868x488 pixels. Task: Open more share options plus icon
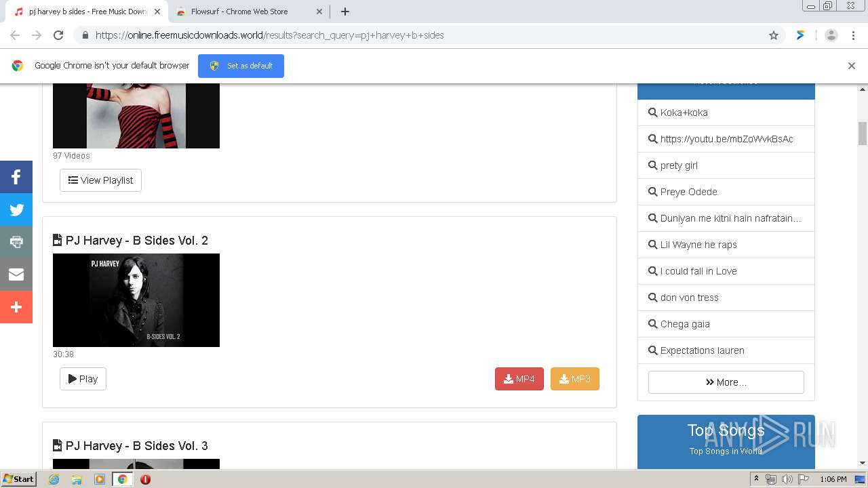click(16, 307)
